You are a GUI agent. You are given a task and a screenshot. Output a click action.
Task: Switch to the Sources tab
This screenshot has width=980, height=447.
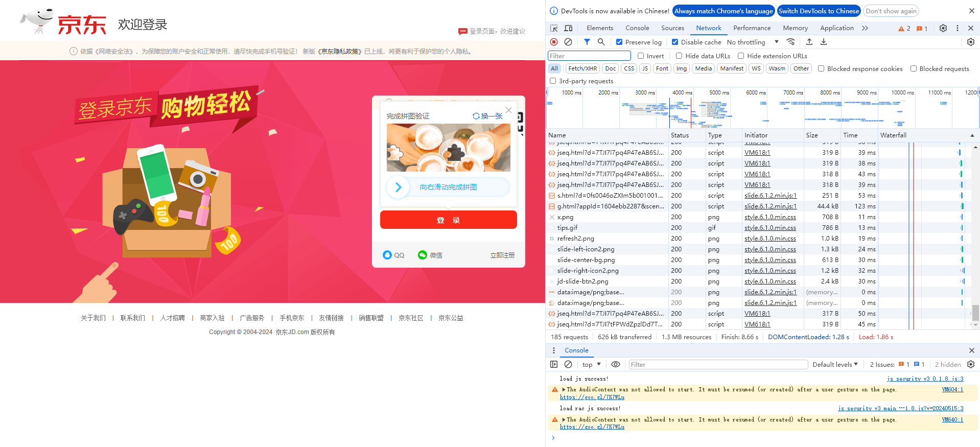click(x=672, y=28)
